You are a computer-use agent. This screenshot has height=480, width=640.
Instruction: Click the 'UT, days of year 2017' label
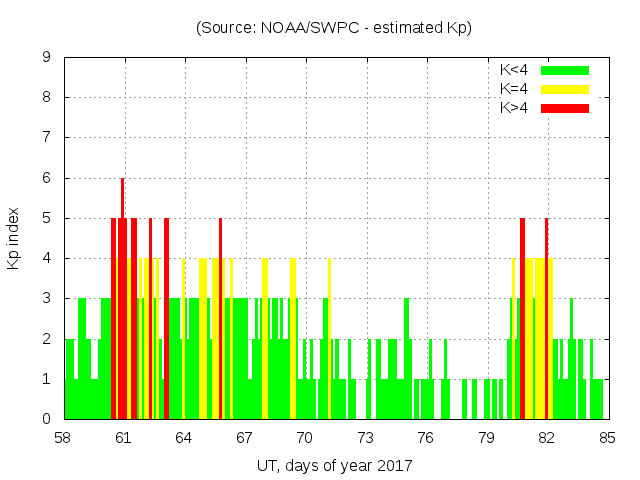334,465
